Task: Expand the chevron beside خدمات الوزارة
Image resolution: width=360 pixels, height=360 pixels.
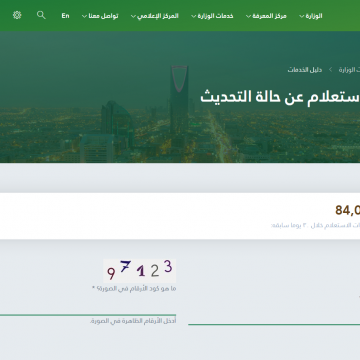Action: pos(194,16)
